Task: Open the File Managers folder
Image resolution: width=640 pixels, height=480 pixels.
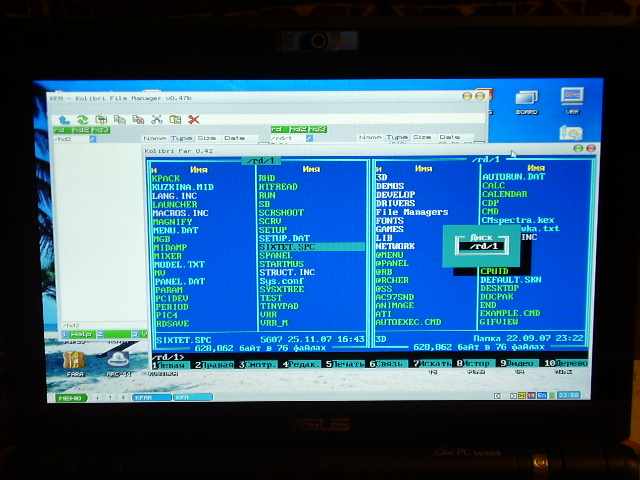Action: (411, 212)
